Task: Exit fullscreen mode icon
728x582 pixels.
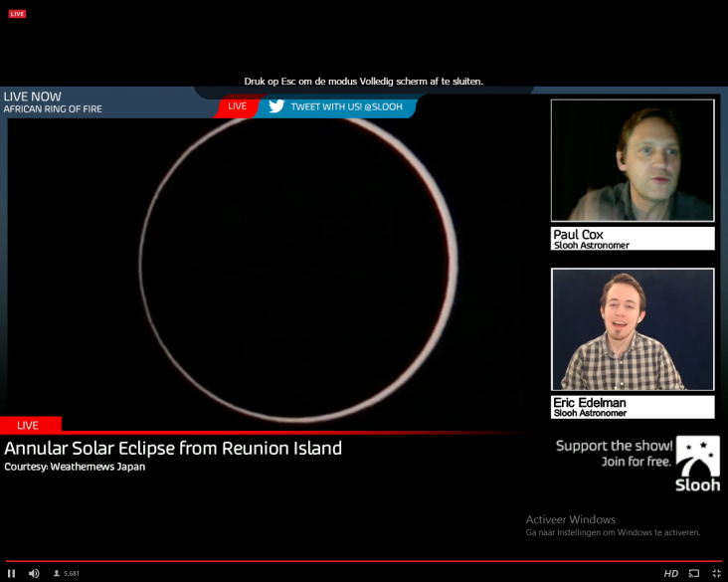Action: pyautogui.click(x=716, y=573)
